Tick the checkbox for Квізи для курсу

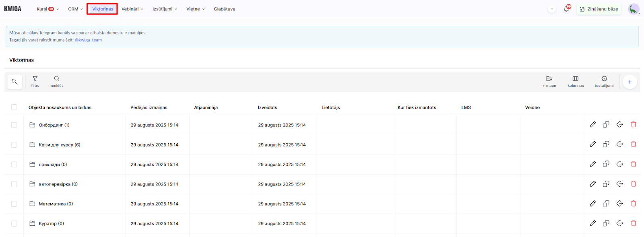click(14, 145)
